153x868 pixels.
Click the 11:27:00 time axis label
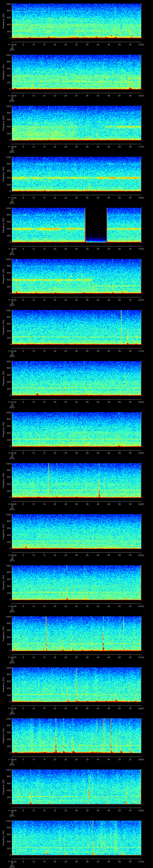pos(12,708)
